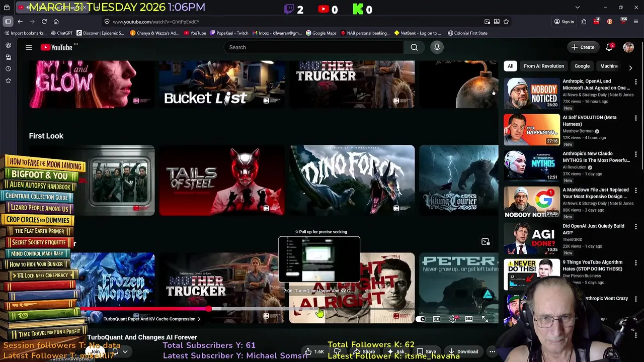Open the ChatGPT bookmark
Image resolution: width=644 pixels, height=362 pixels.
62,33
